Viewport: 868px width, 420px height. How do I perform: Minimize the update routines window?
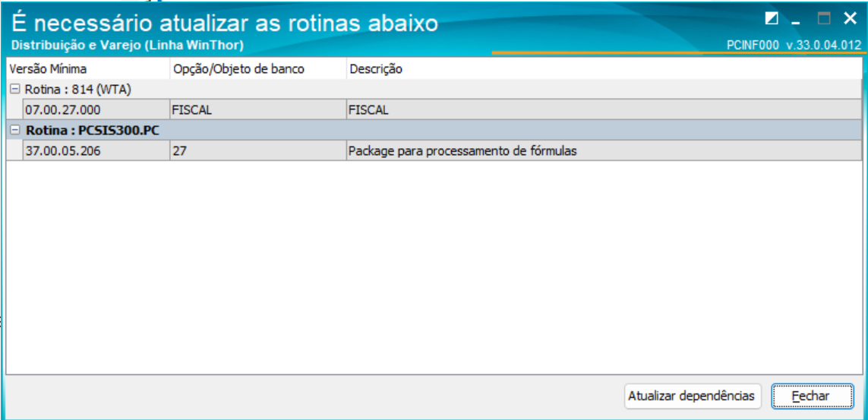click(796, 18)
